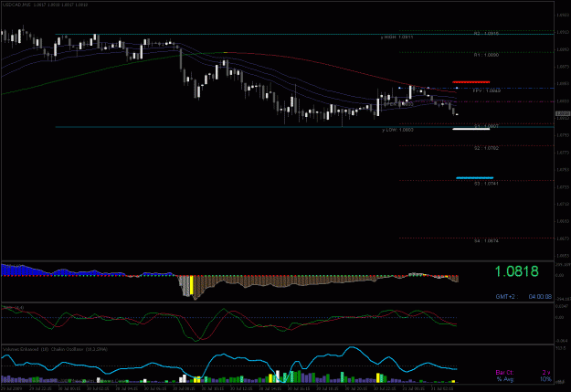
Task: Click the % Avg: label
Action: pyautogui.click(x=505, y=379)
